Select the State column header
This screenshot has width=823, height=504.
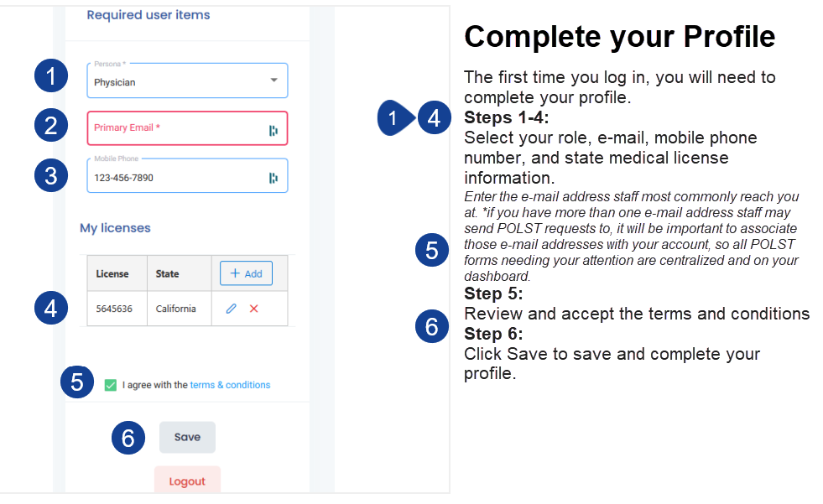point(168,273)
